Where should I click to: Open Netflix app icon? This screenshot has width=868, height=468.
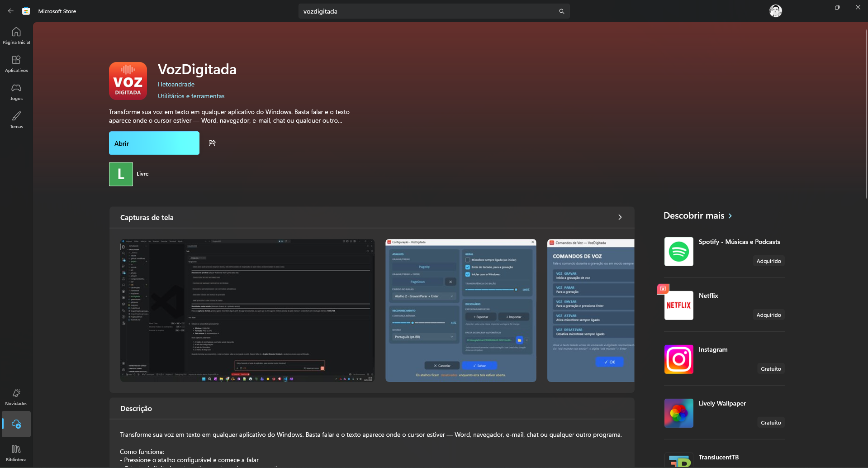[x=679, y=306]
